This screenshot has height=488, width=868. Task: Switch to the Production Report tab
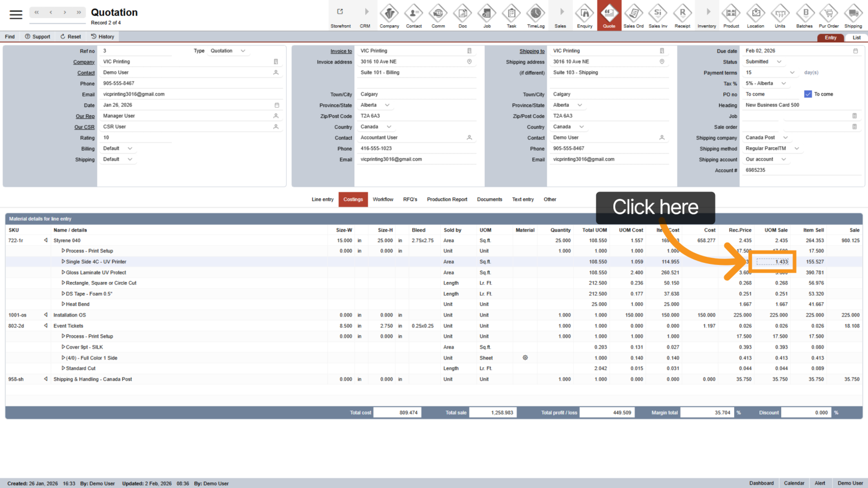point(447,200)
